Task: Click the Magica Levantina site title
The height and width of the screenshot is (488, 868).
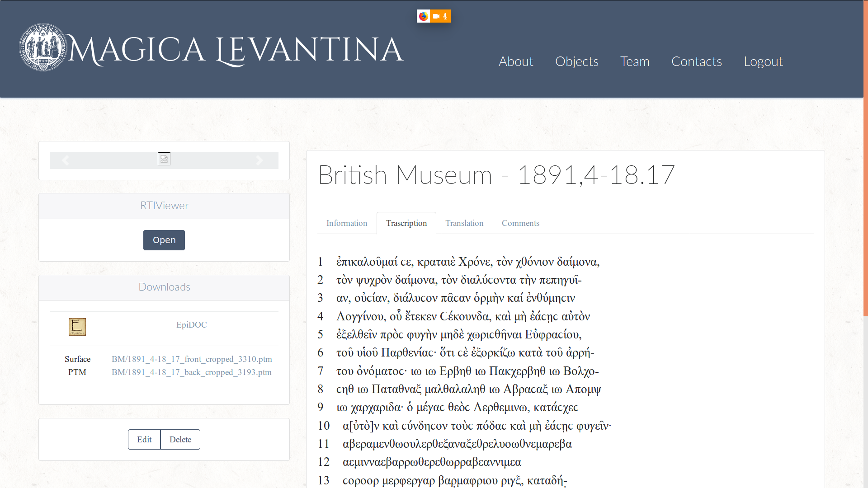Action: coord(235,50)
